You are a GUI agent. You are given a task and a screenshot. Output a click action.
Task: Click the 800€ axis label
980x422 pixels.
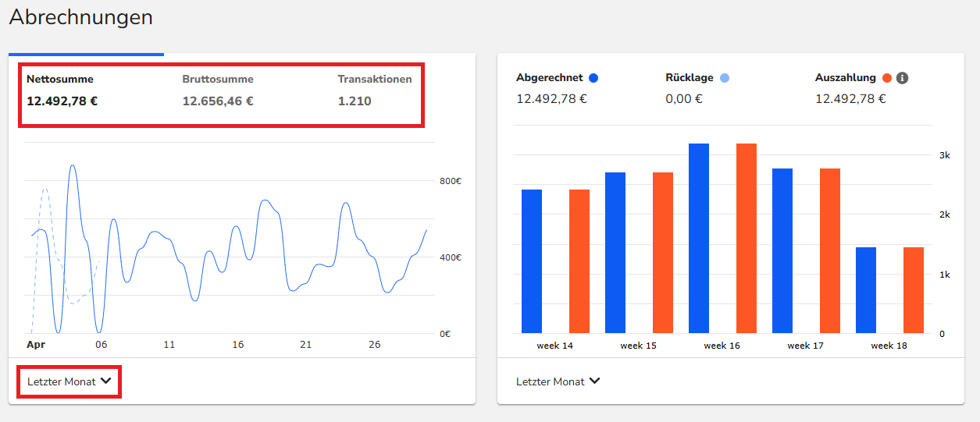451,181
